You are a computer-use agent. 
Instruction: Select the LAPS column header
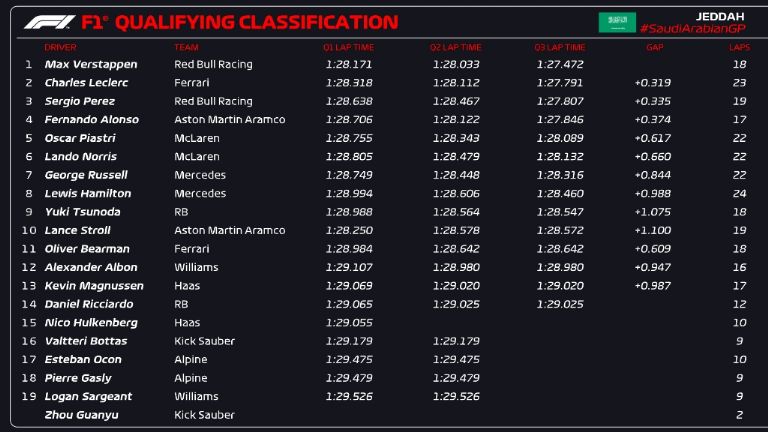pyautogui.click(x=739, y=47)
